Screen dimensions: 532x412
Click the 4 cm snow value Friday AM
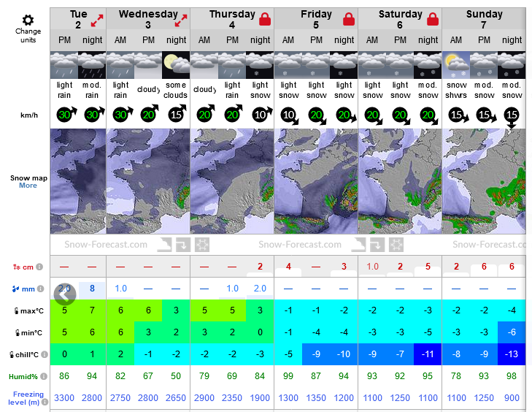pyautogui.click(x=288, y=267)
